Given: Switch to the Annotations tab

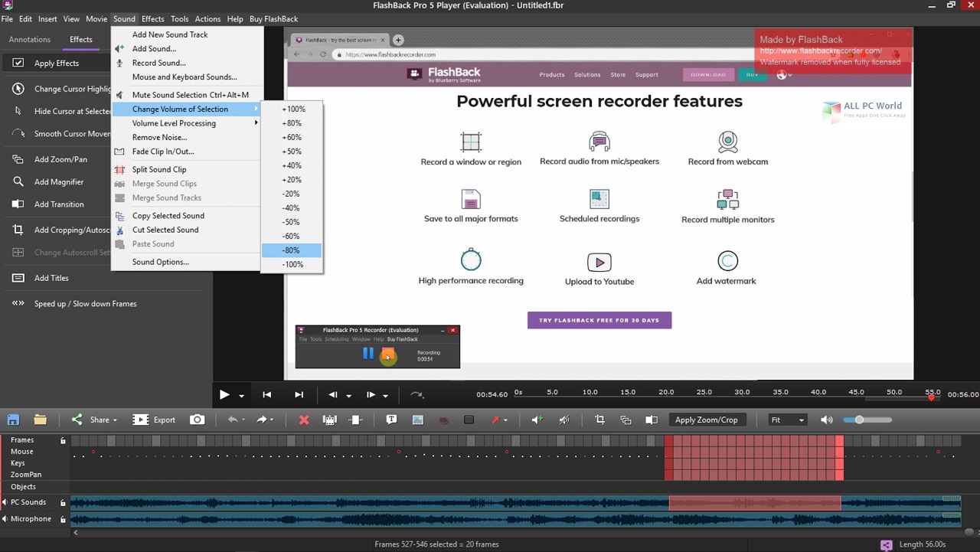Looking at the screenshot, I should coord(29,39).
